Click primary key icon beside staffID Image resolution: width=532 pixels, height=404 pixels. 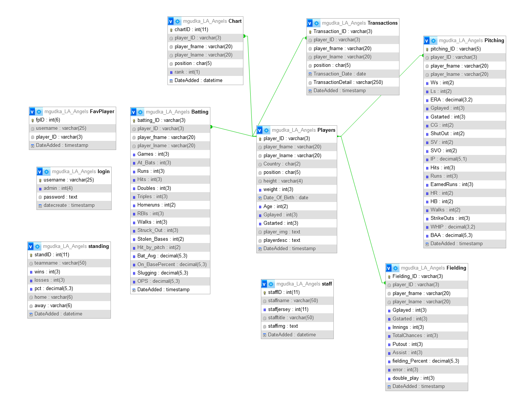(x=264, y=293)
